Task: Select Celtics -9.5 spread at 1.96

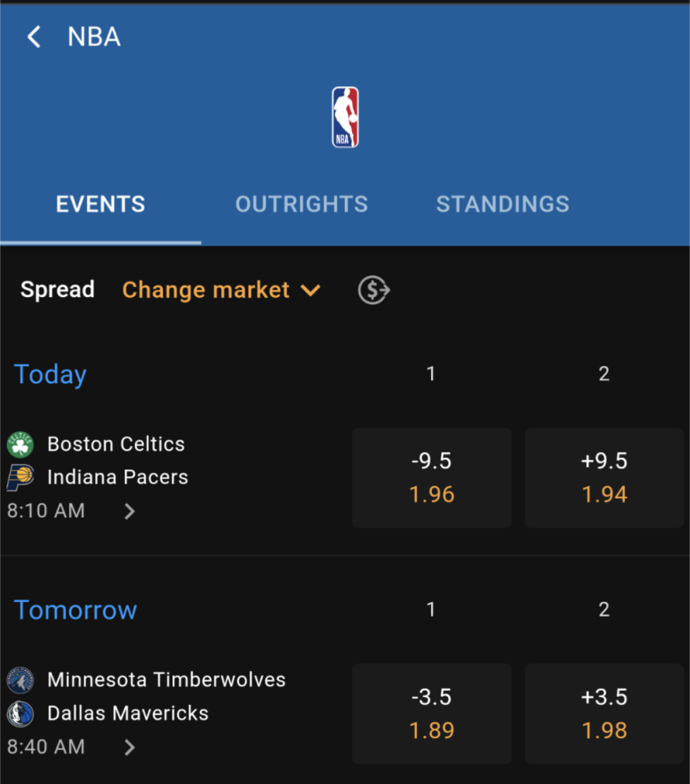Action: click(x=431, y=477)
